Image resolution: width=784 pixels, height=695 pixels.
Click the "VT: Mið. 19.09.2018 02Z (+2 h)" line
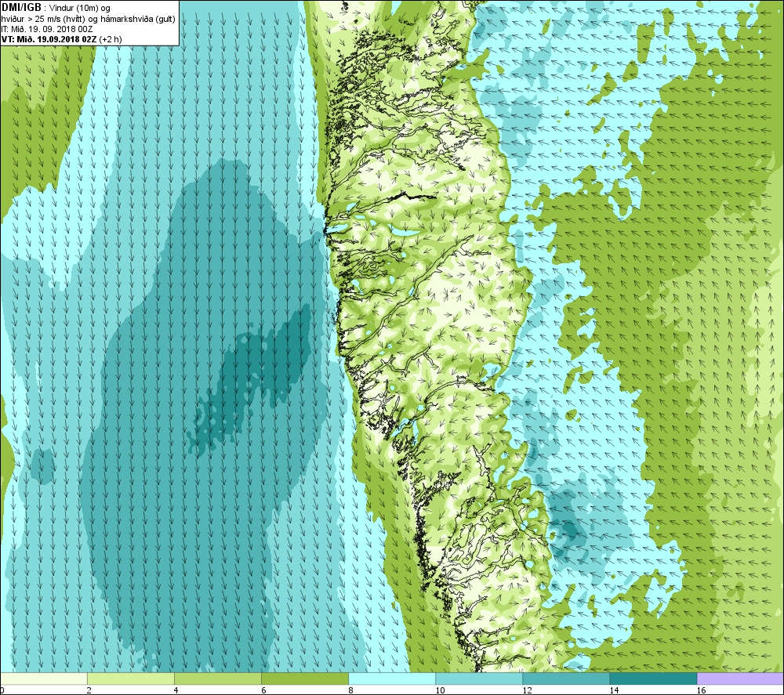click(61, 39)
